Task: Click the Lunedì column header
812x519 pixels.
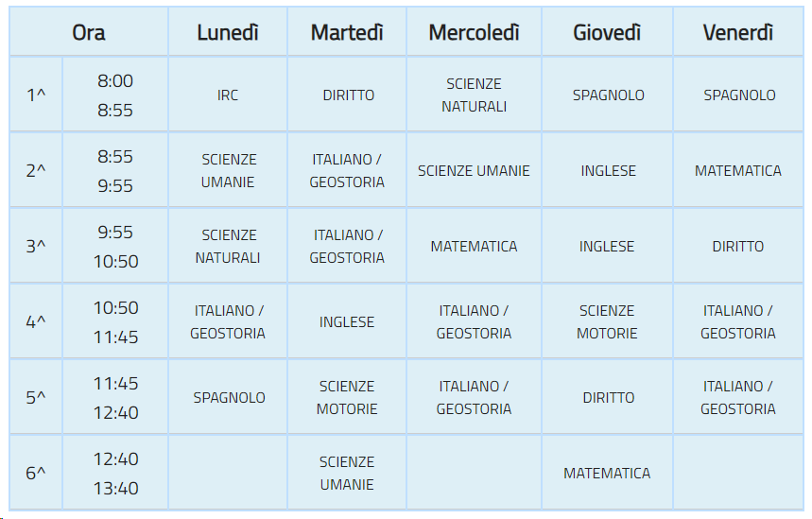Action: 227,32
